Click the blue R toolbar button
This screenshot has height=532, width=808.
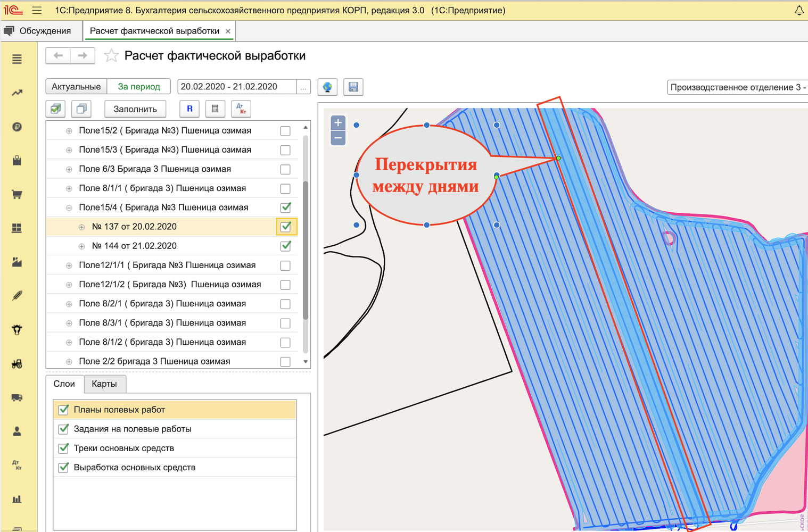pyautogui.click(x=189, y=109)
